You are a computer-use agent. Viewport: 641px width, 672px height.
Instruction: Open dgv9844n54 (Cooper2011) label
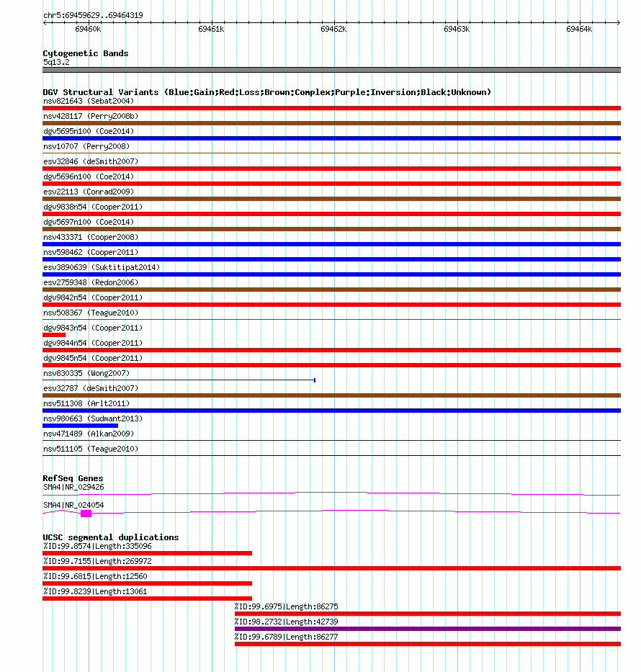(x=93, y=344)
